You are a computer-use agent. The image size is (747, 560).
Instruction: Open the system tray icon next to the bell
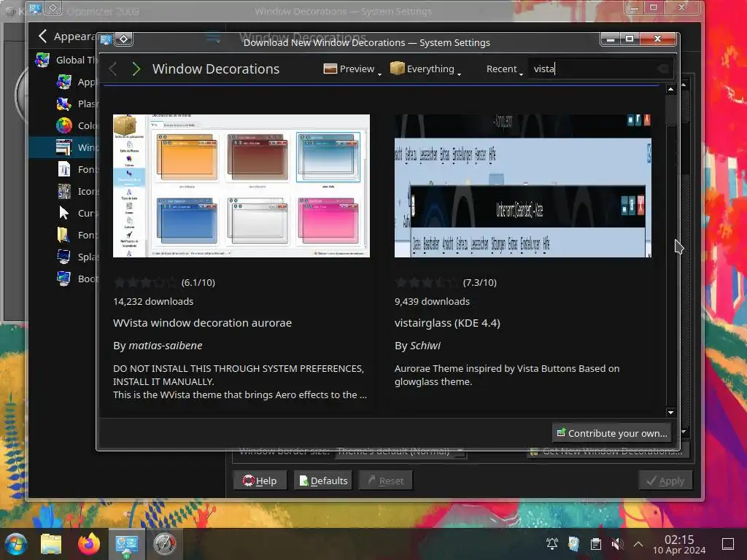coord(573,544)
